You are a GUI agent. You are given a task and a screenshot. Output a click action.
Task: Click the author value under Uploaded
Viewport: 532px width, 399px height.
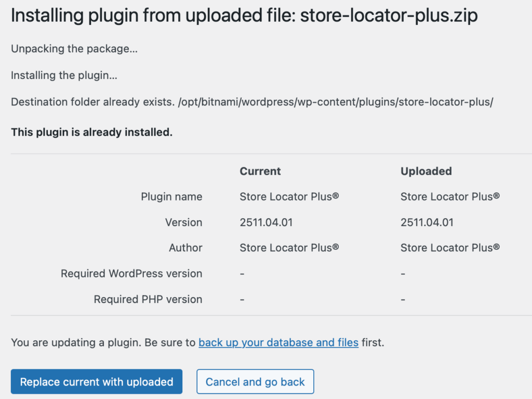(450, 248)
